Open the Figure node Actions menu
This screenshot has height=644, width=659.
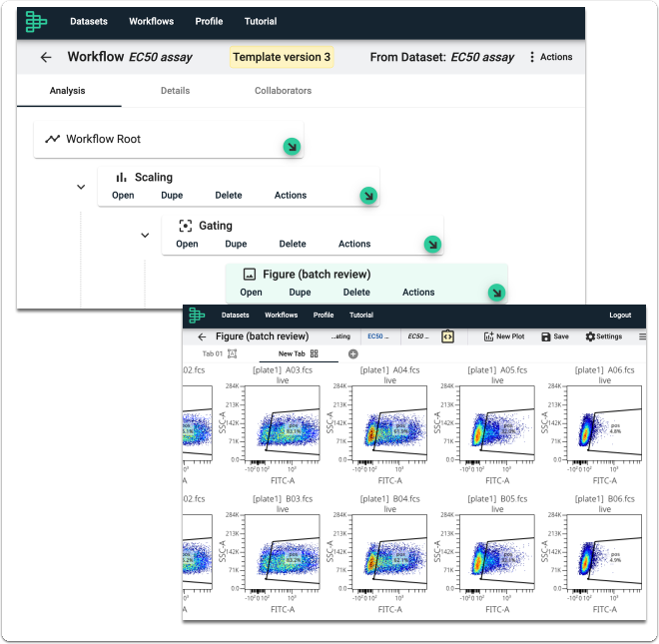418,293
